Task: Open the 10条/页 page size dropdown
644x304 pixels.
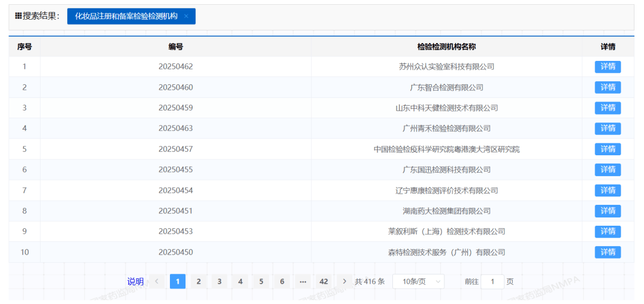Action: tap(418, 281)
